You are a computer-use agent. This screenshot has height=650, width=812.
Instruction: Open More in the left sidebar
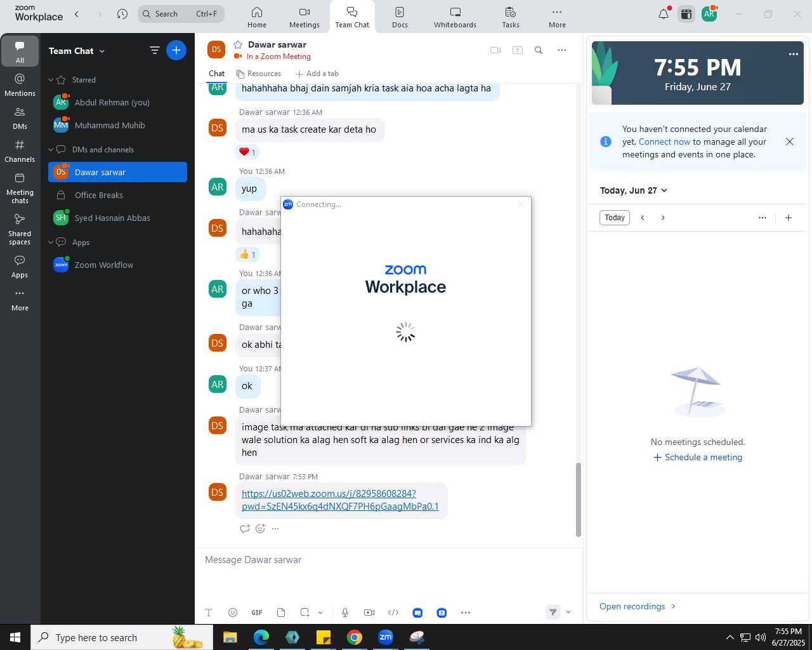click(20, 300)
